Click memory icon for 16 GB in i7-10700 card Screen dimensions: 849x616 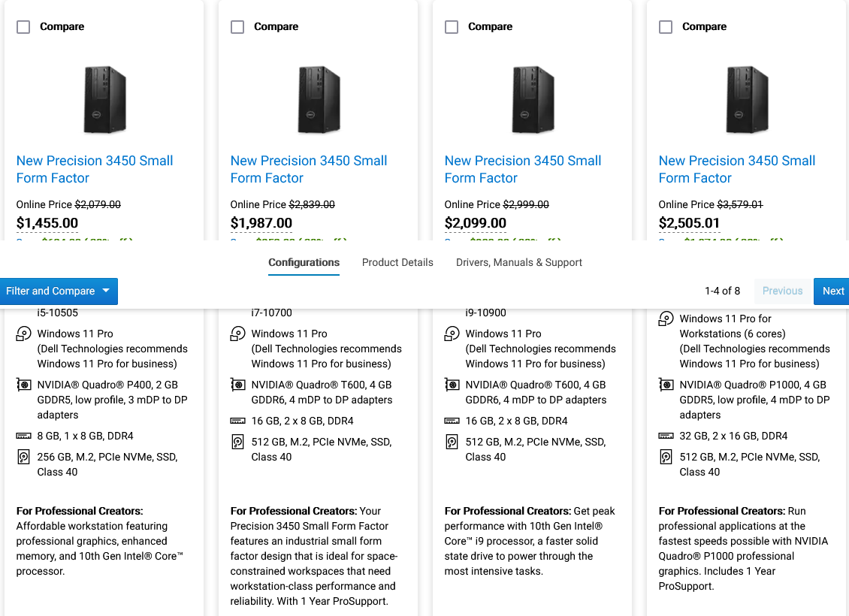(237, 421)
